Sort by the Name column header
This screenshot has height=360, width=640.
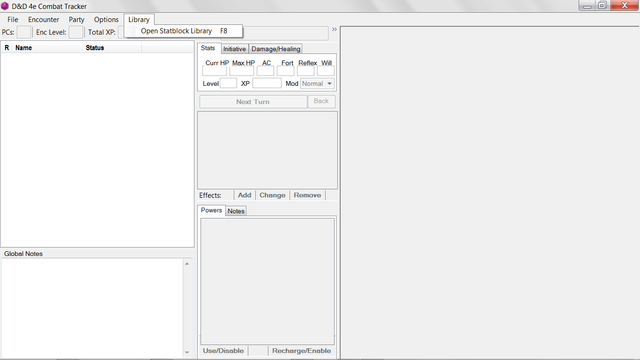[48, 48]
